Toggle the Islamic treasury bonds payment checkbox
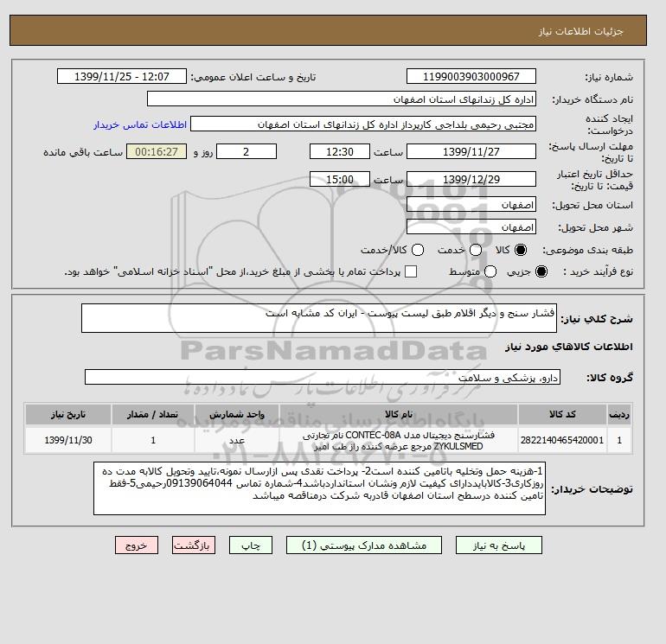The image size is (666, 644). pyautogui.click(x=411, y=271)
